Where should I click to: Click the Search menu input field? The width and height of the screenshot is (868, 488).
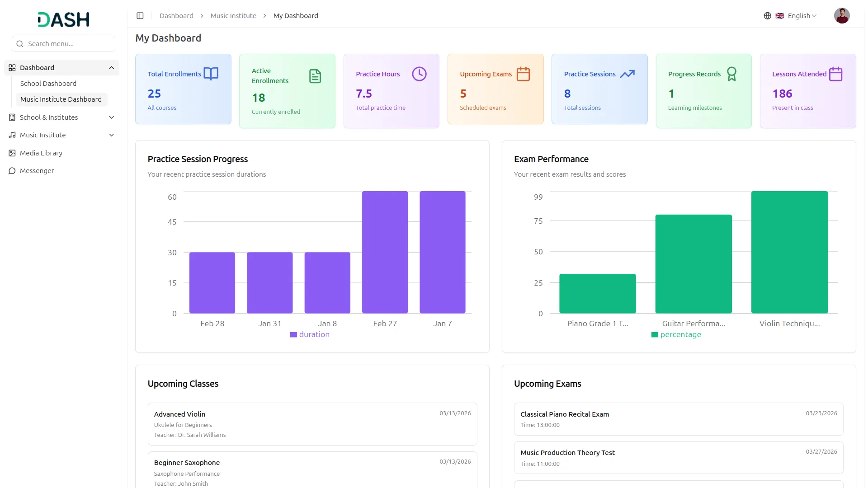(x=63, y=44)
